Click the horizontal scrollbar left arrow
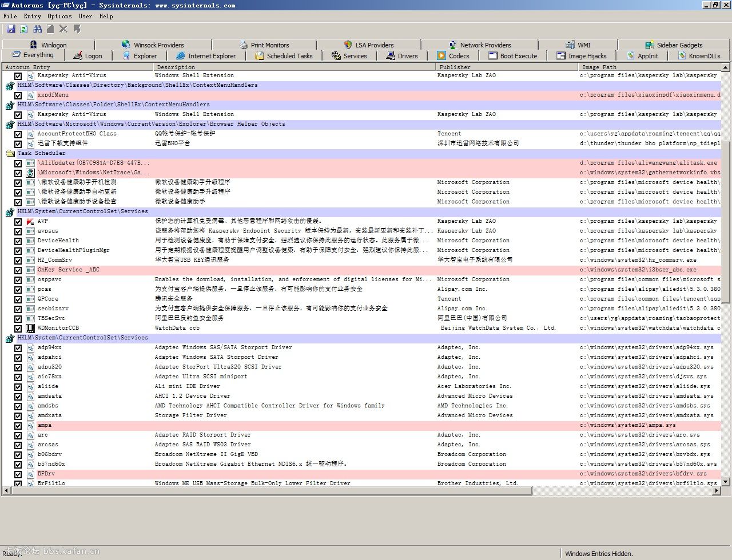Screen dimensions: 732x560 coord(7,491)
